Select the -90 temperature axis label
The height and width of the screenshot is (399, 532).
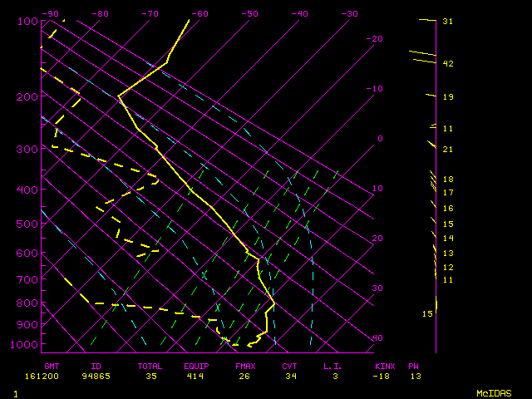coord(51,14)
